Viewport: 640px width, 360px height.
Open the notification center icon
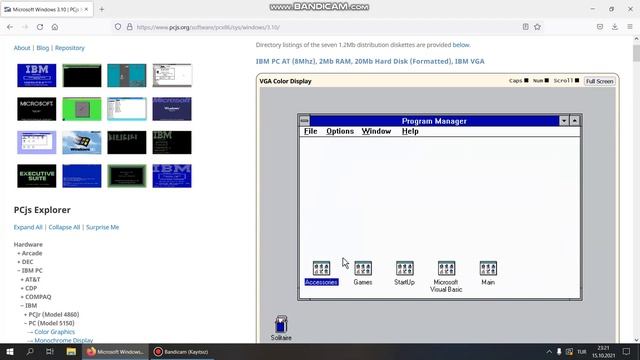(627, 351)
